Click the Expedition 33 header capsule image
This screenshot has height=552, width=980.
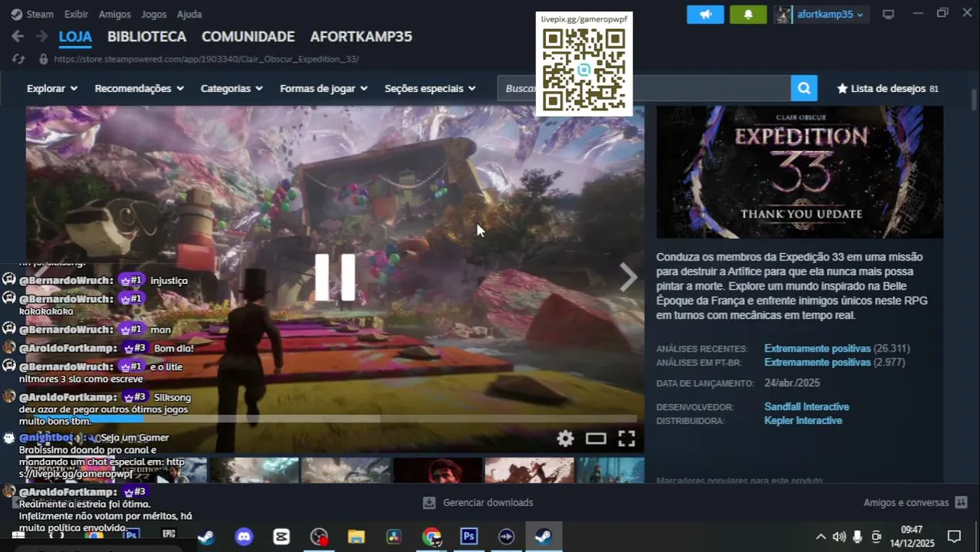click(800, 172)
